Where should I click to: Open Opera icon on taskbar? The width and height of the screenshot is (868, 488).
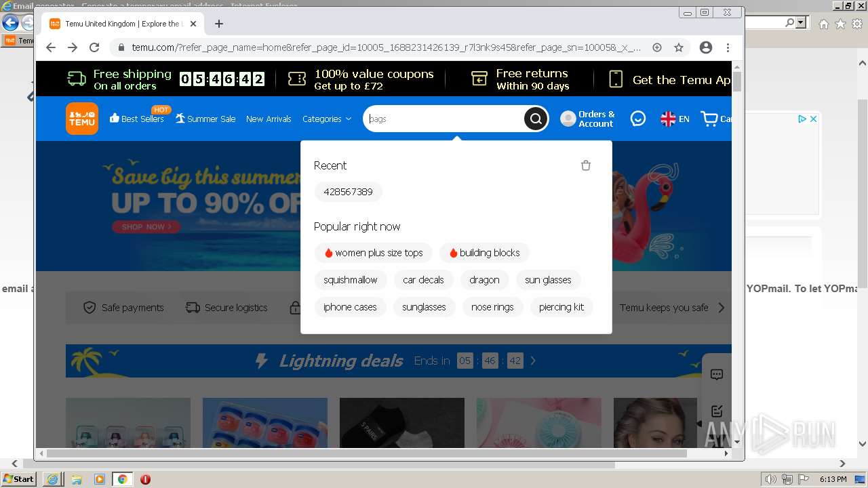[x=145, y=479]
